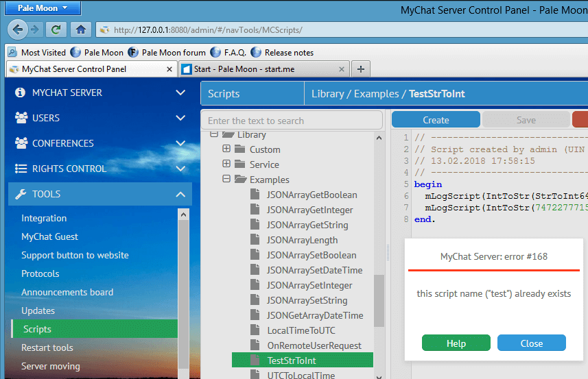Viewport: 588px width, 379px height.
Task: Open MyChat Guest in Tools menu
Action: point(49,236)
